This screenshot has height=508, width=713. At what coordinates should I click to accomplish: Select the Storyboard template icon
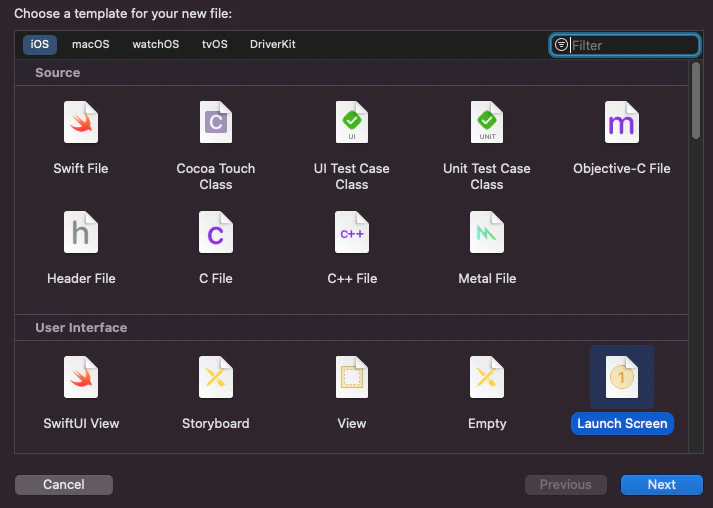coord(216,377)
